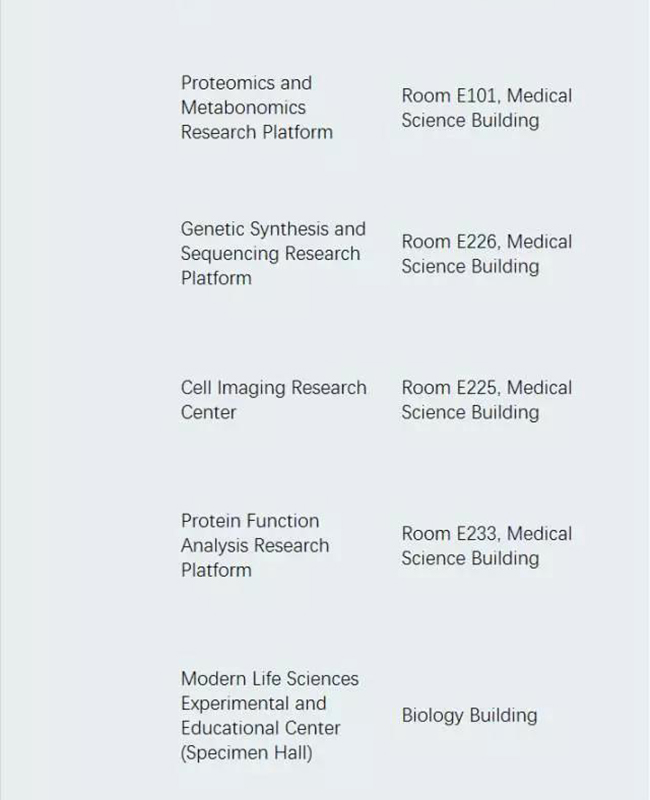Image resolution: width=650 pixels, height=800 pixels.
Task: Click the room number "E101"
Action: (x=476, y=96)
